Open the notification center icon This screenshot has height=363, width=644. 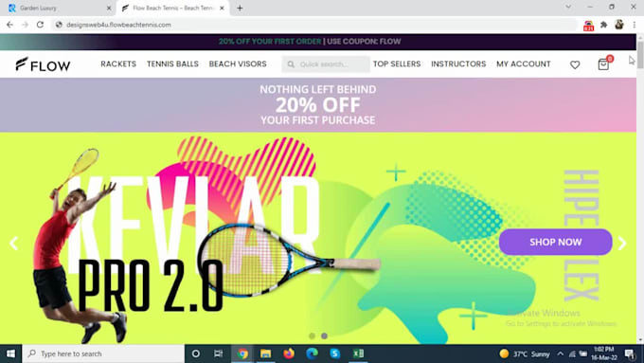coord(630,354)
